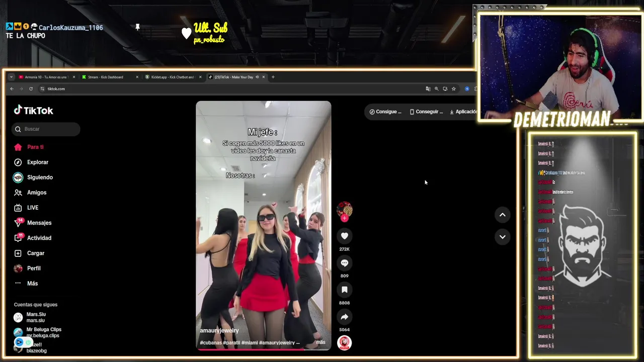
Task: Open a new browser tab
Action: (273, 77)
